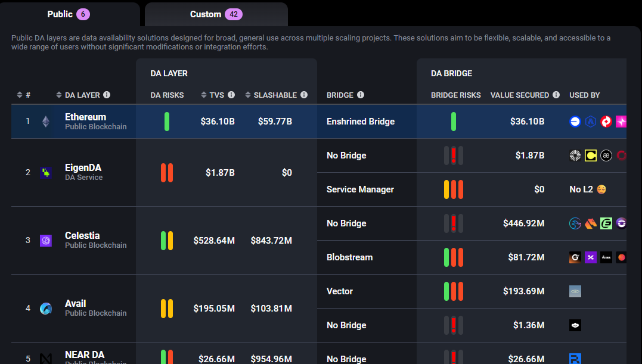This screenshot has width=642, height=364.
Task: Click EigenDA's red DA risk bars
Action: click(x=167, y=173)
